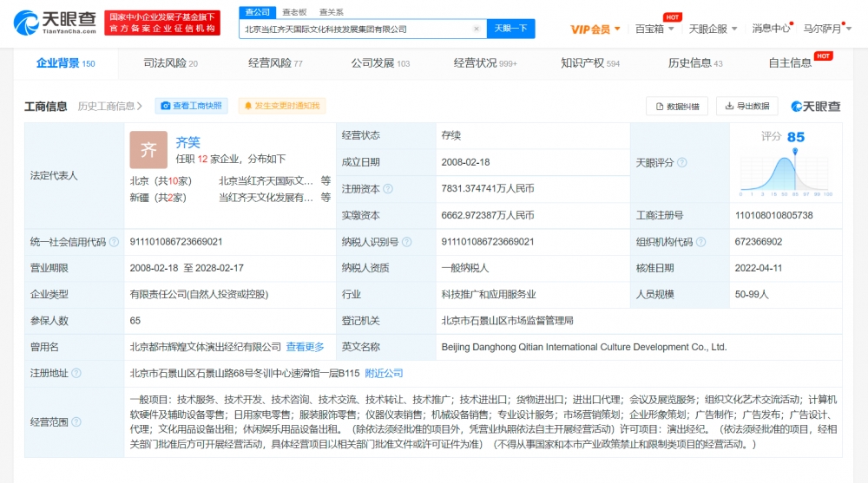Click the 6662.972387万人民币 paid-in capital value
This screenshot has width=868, height=483.
point(488,215)
